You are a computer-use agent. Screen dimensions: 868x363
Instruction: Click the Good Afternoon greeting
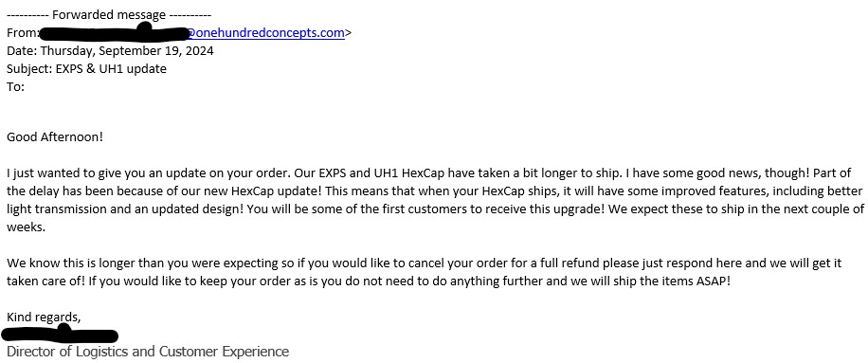point(55,136)
